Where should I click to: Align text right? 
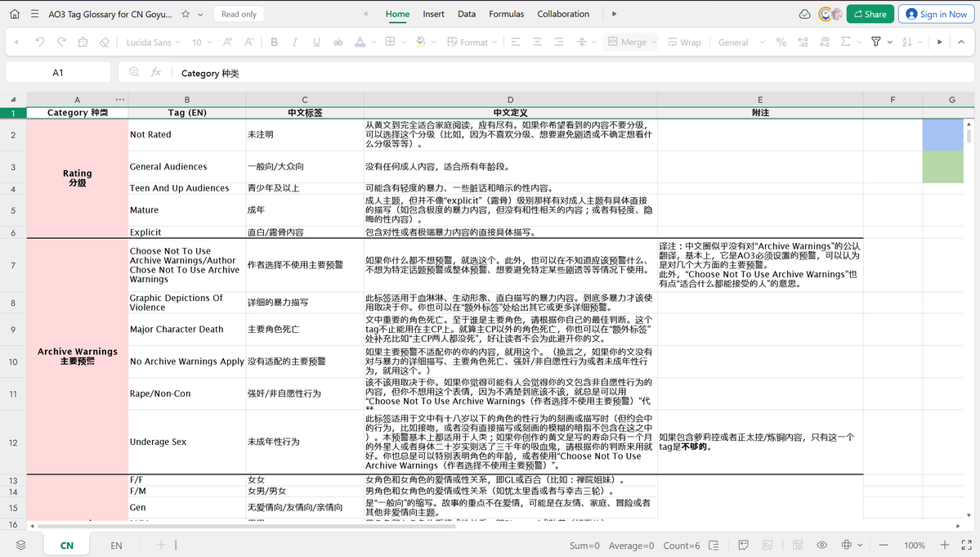tap(559, 42)
